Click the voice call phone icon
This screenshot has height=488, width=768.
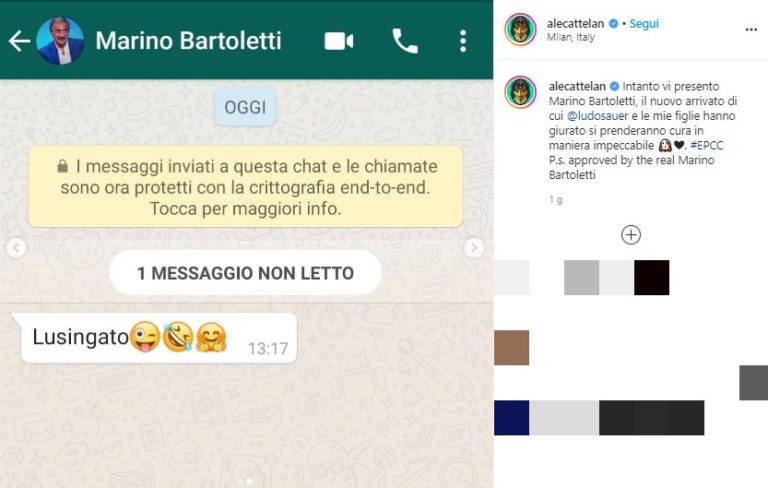click(x=405, y=41)
